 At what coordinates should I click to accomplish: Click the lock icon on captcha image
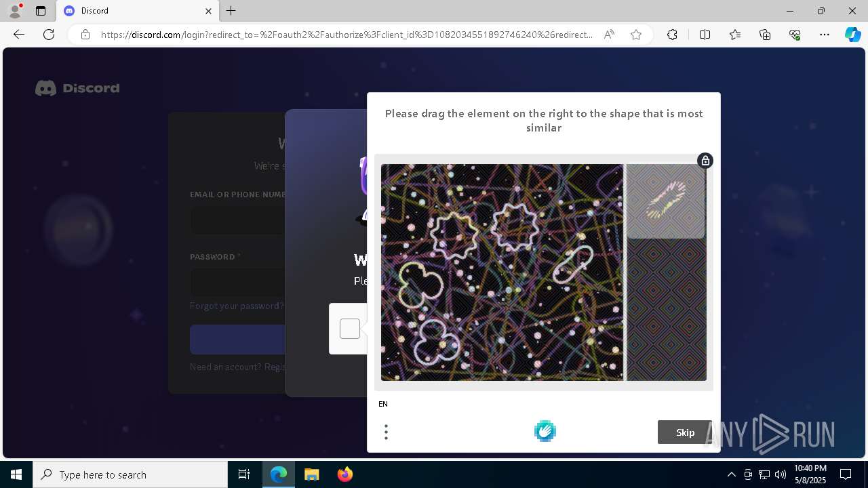705,161
